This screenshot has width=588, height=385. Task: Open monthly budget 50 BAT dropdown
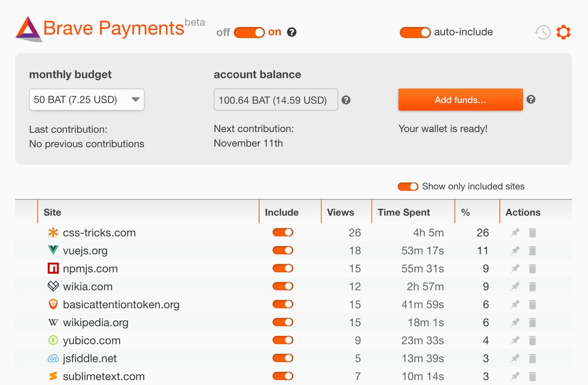[x=87, y=100]
